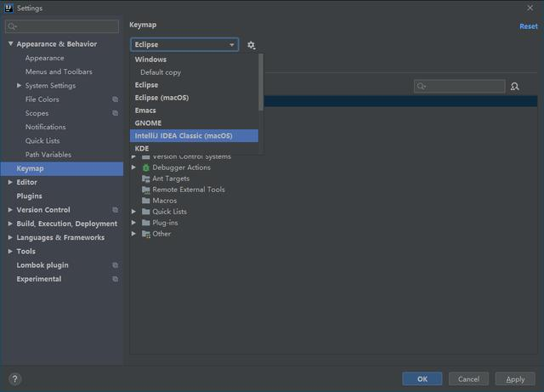Click the Cancel button
This screenshot has height=392, width=544.
(468, 378)
